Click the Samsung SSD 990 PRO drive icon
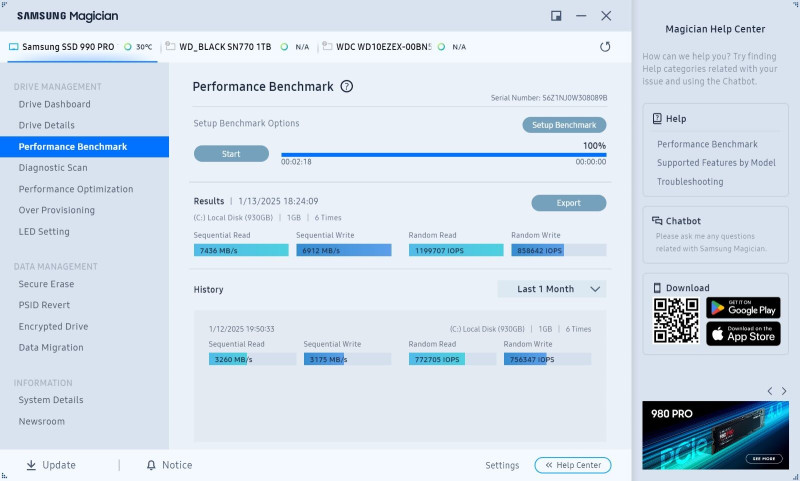This screenshot has height=481, width=800. 14,47
